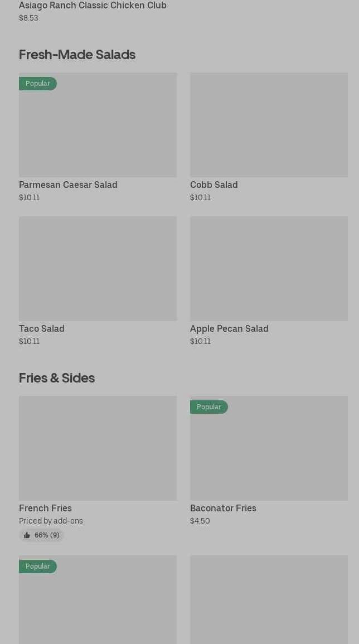Viewport: 359px width, 644px height.
Task: Select the Apple Pecan Salad photo
Action: (x=269, y=269)
